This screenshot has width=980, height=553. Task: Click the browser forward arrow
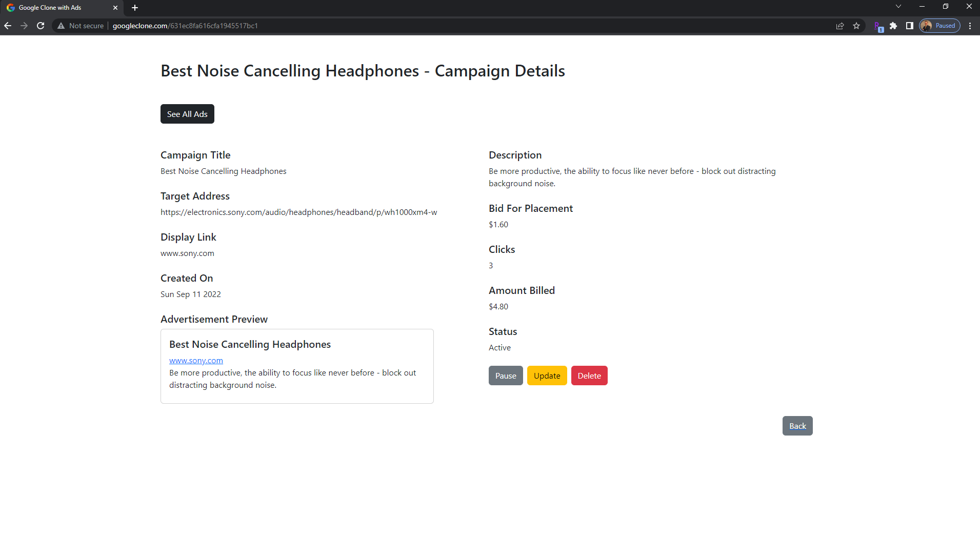24,26
